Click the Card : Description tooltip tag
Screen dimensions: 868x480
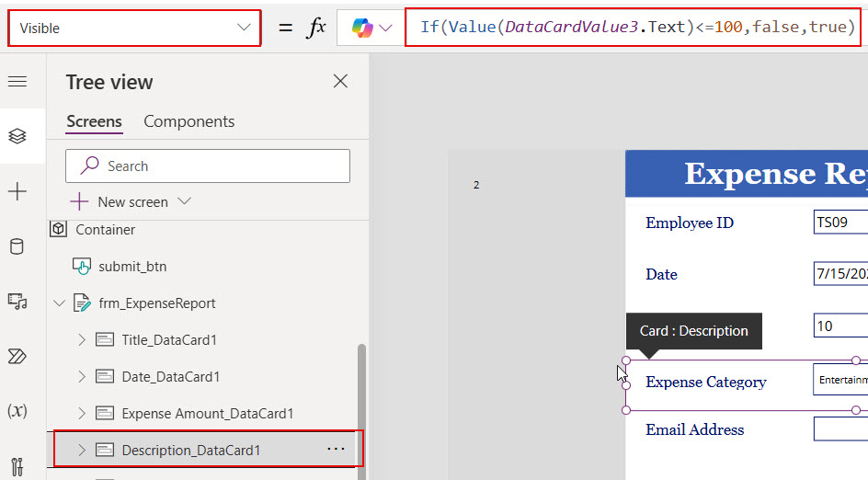[x=693, y=330]
